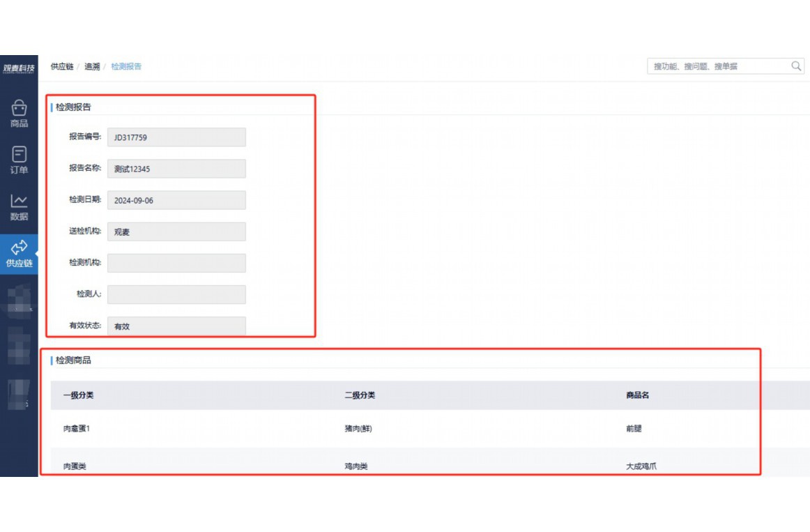Click the empty 检测人 field
Screen dimensions: 810x532
(176, 294)
